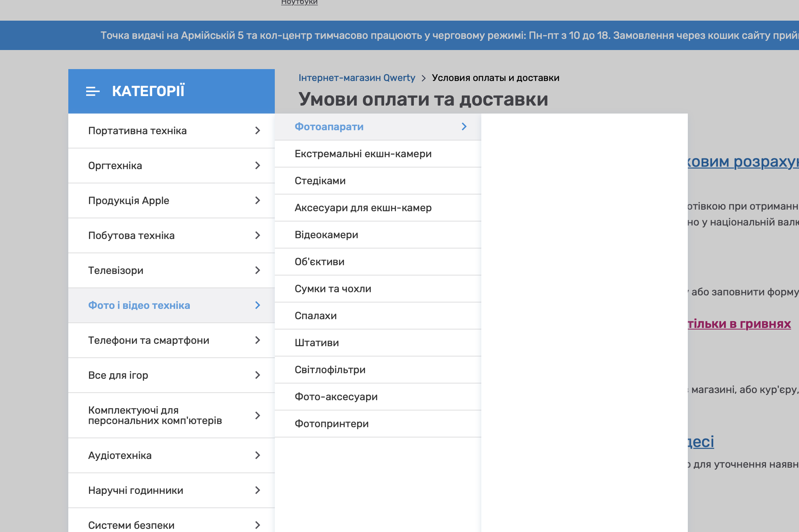Click the chevron next to Продукція Apple
Image resolution: width=799 pixels, height=532 pixels.
(257, 200)
